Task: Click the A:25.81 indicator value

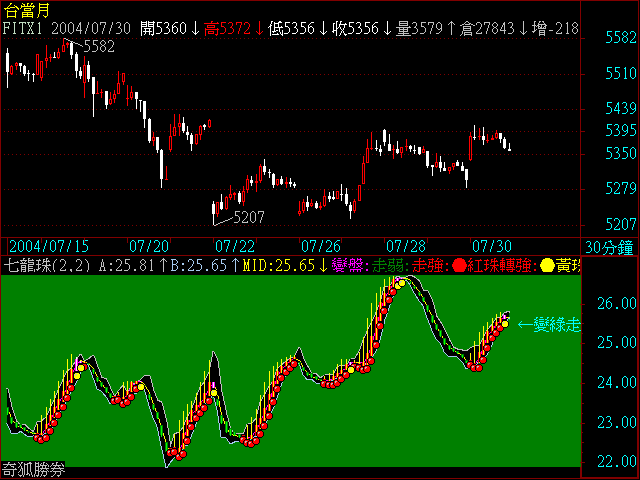Action: point(127,266)
